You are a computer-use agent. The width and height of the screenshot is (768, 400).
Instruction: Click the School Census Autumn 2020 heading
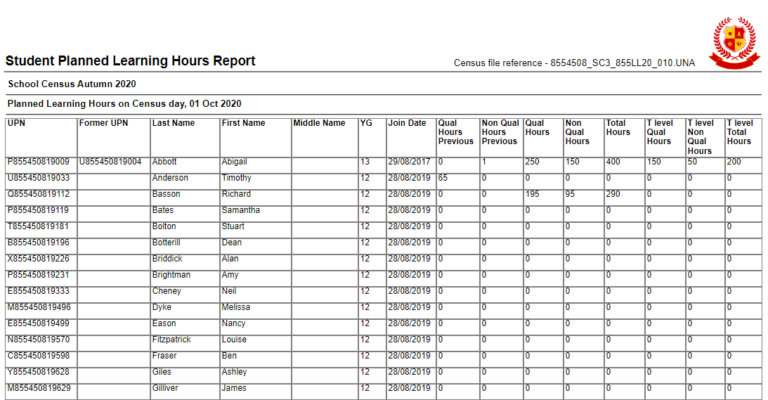[71, 84]
